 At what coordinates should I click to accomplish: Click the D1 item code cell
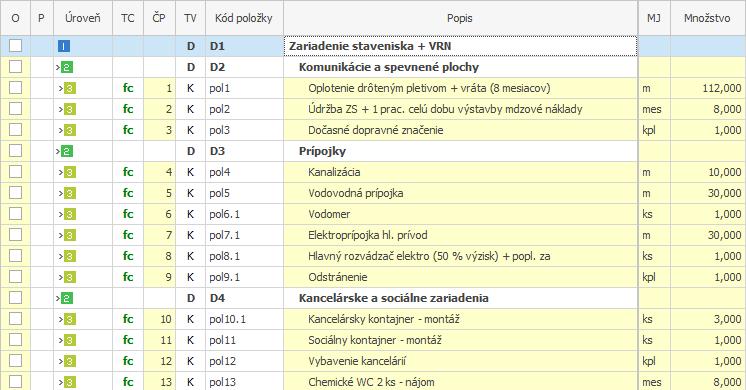tap(245, 46)
